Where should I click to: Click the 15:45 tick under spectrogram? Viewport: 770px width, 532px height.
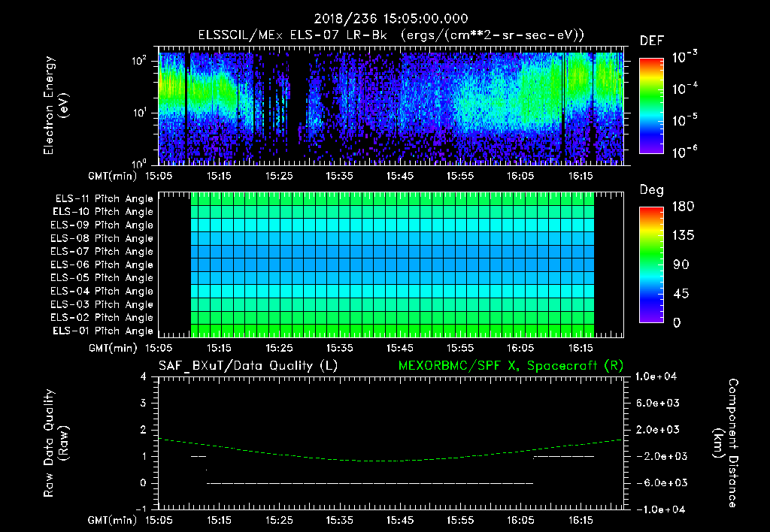[400, 176]
